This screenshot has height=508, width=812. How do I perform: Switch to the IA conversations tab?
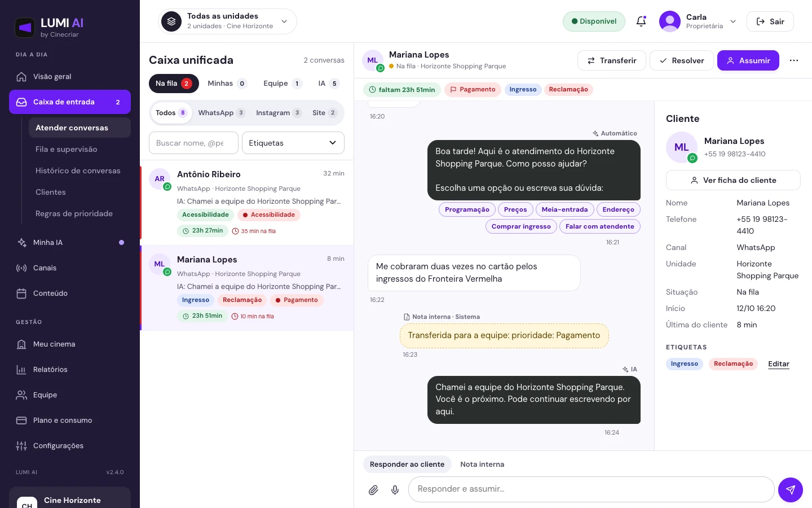(328, 84)
